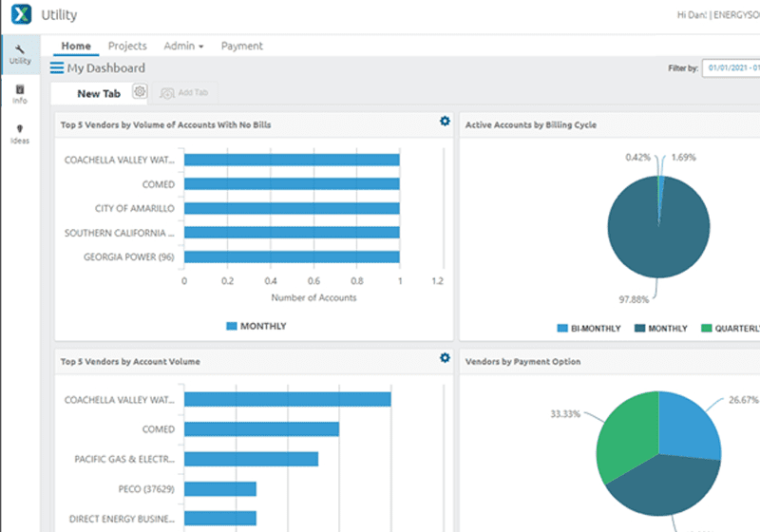760x532 pixels.
Task: Toggle the MONTHLY legend in Billing Cycle chart
Action: (661, 329)
